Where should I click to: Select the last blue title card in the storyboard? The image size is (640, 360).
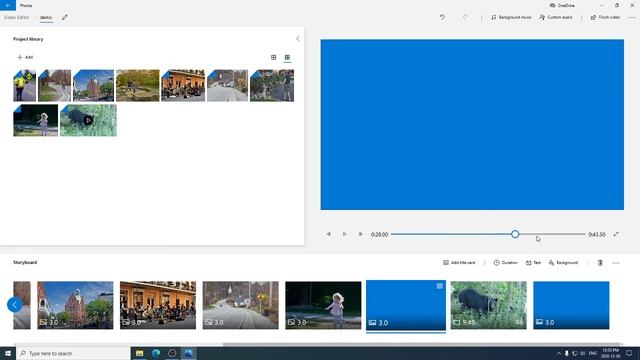click(x=571, y=305)
